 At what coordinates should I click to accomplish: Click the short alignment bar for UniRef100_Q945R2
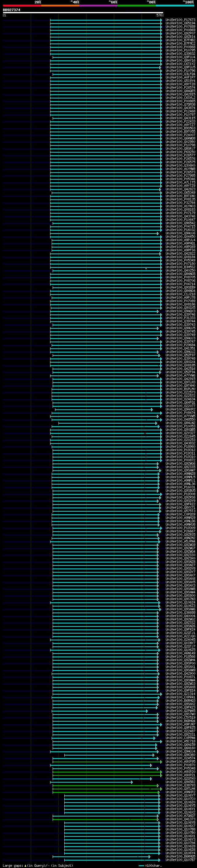click(92, 782)
